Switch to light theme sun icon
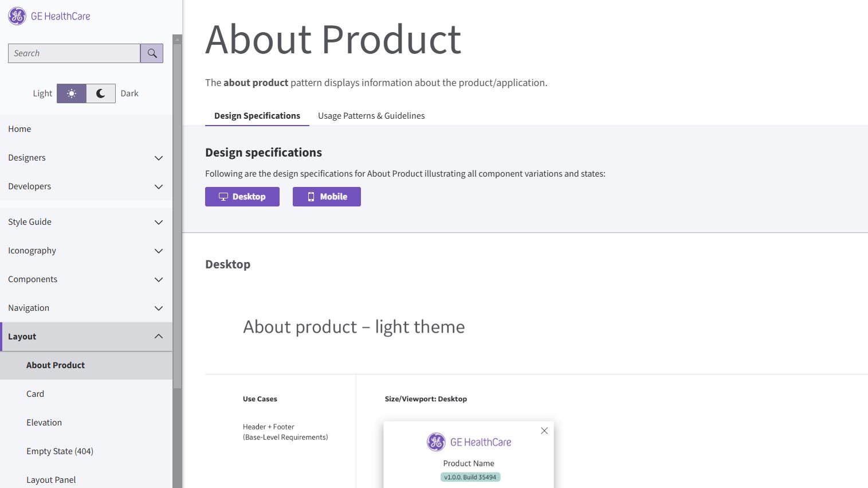 (x=72, y=93)
